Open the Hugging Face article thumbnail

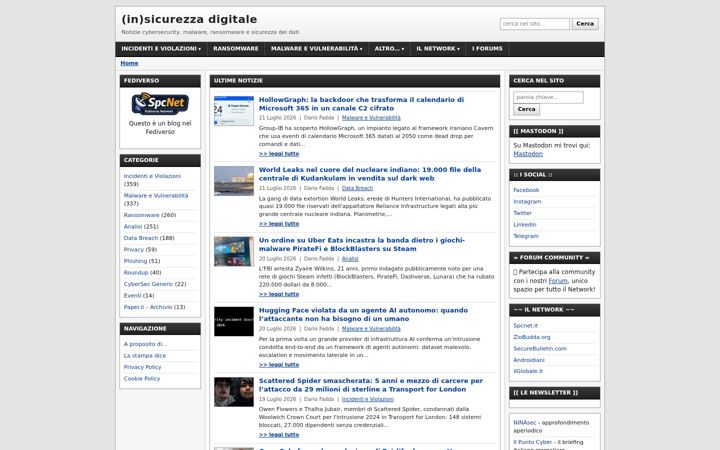[234, 321]
